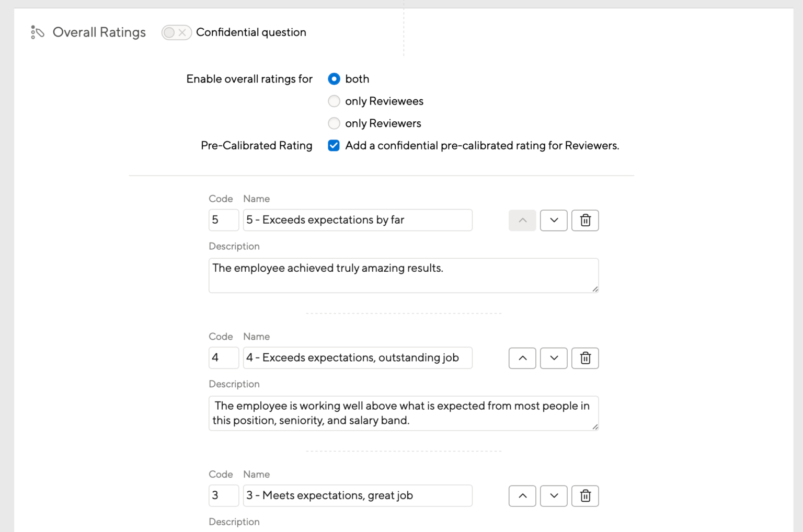Delete the "5 - Exceeds expectations by far" rating
Viewport: 803px width, 532px height.
(585, 220)
